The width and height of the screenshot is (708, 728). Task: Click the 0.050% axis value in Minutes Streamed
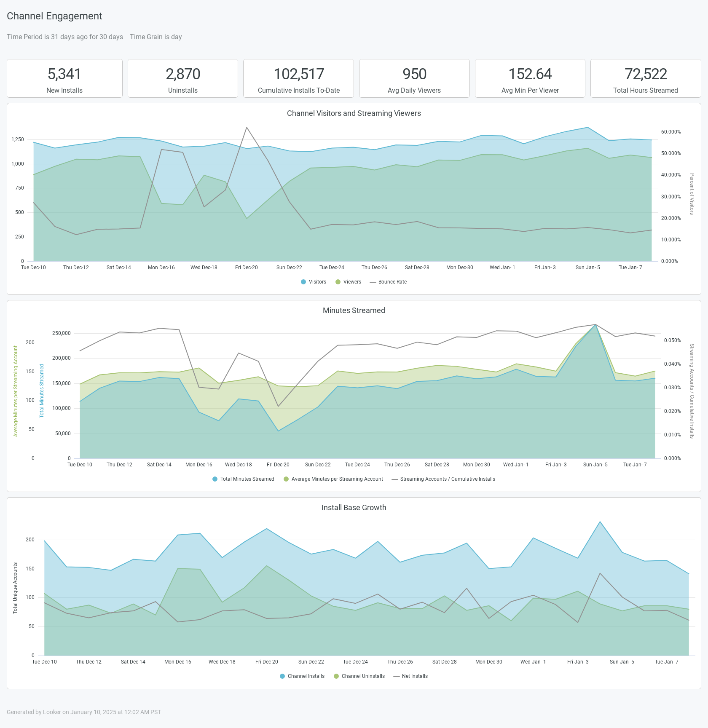673,340
